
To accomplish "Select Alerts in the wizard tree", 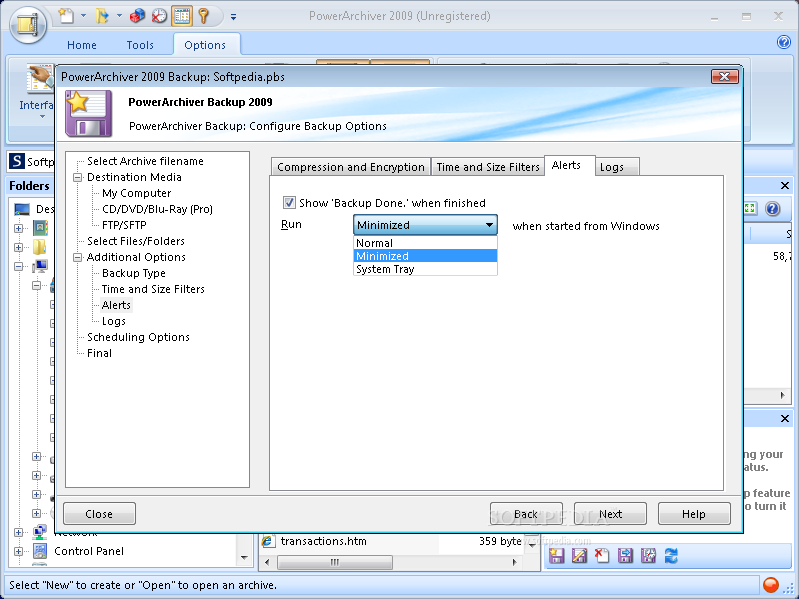I will (116, 305).
